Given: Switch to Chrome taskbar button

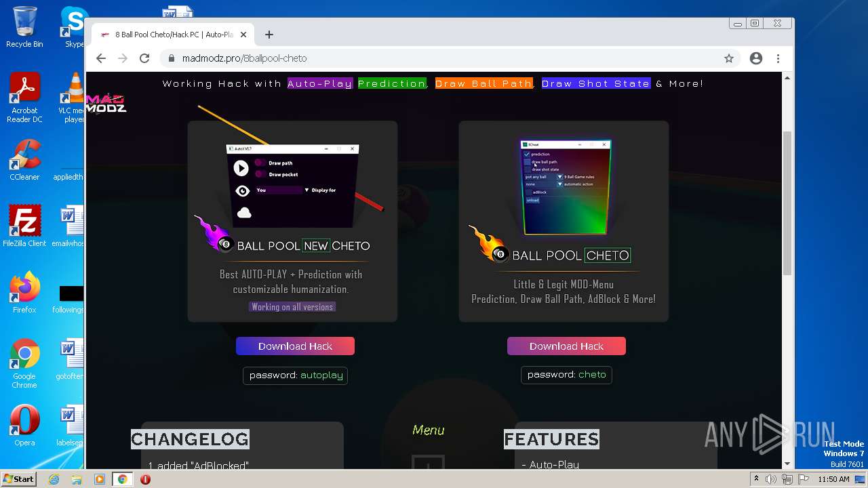Looking at the screenshot, I should tap(122, 479).
